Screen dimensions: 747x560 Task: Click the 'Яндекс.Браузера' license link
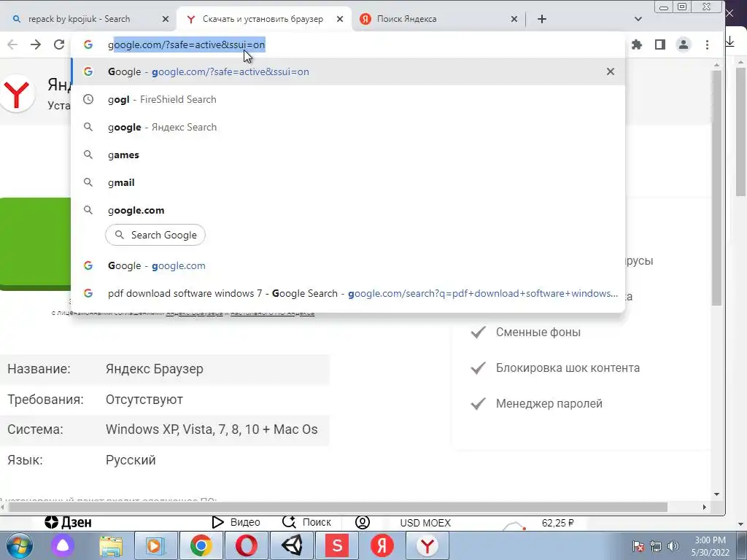tap(194, 313)
